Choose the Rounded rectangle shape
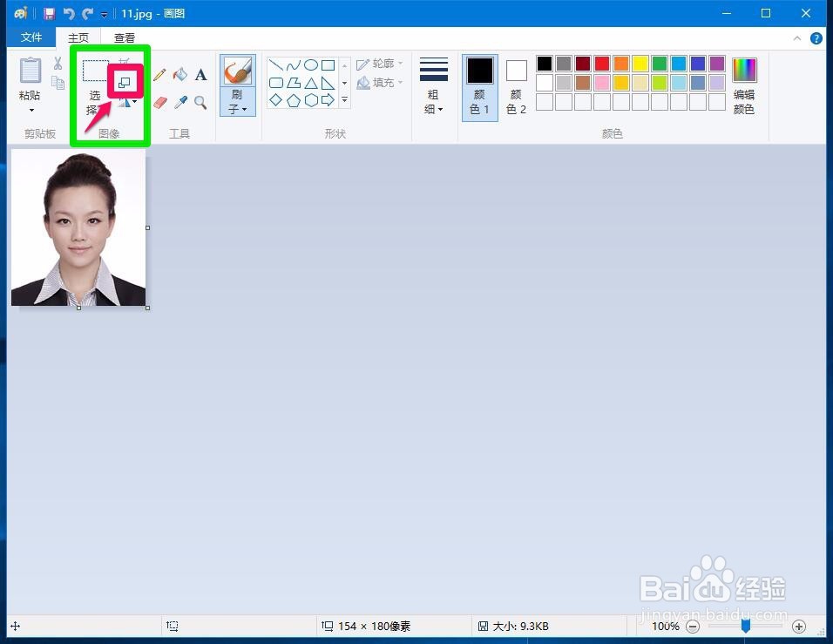Image resolution: width=833 pixels, height=644 pixels. pos(276,83)
